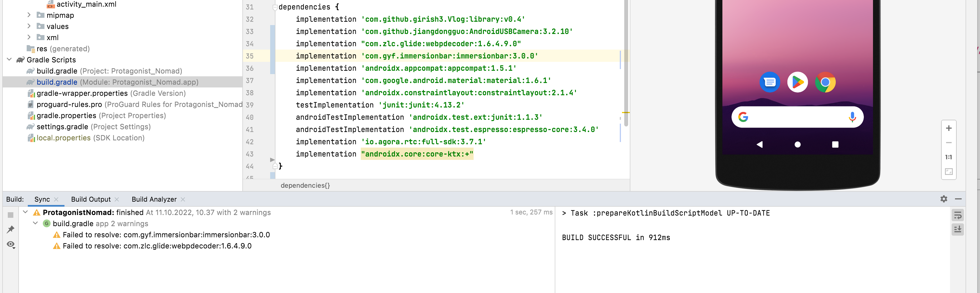Collapse the ProtagonistNomad build results
The width and height of the screenshot is (980, 293).
click(x=25, y=212)
